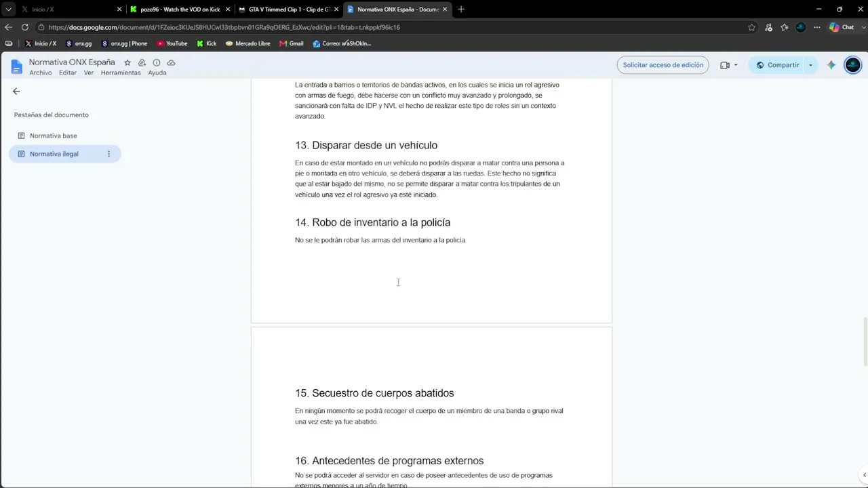868x488 pixels.
Task: Open the Inicio / X bookmark
Action: (41, 43)
